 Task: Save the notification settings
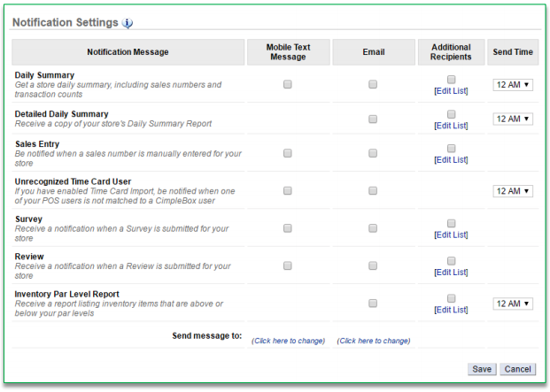coord(482,369)
